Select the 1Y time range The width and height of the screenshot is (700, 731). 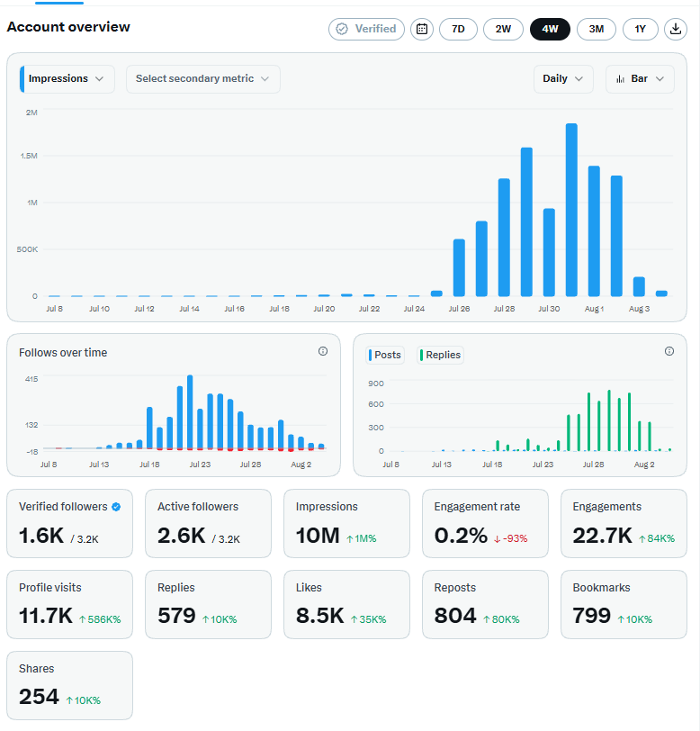click(640, 29)
